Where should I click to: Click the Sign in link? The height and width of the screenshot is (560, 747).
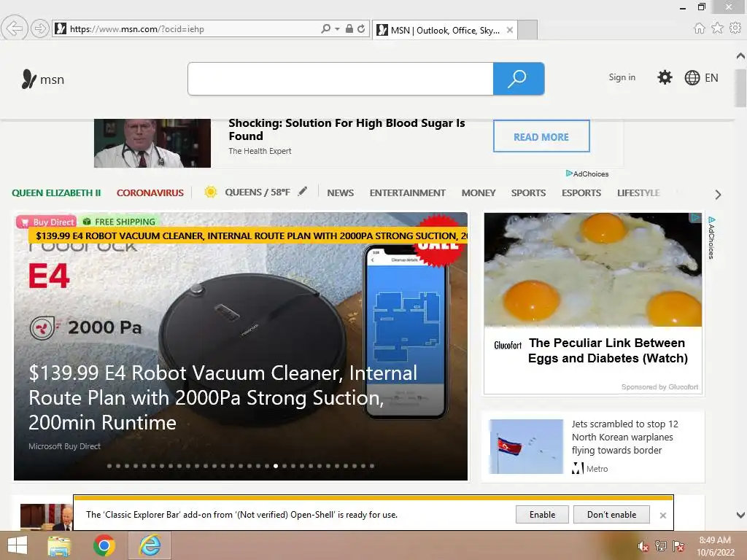tap(622, 77)
